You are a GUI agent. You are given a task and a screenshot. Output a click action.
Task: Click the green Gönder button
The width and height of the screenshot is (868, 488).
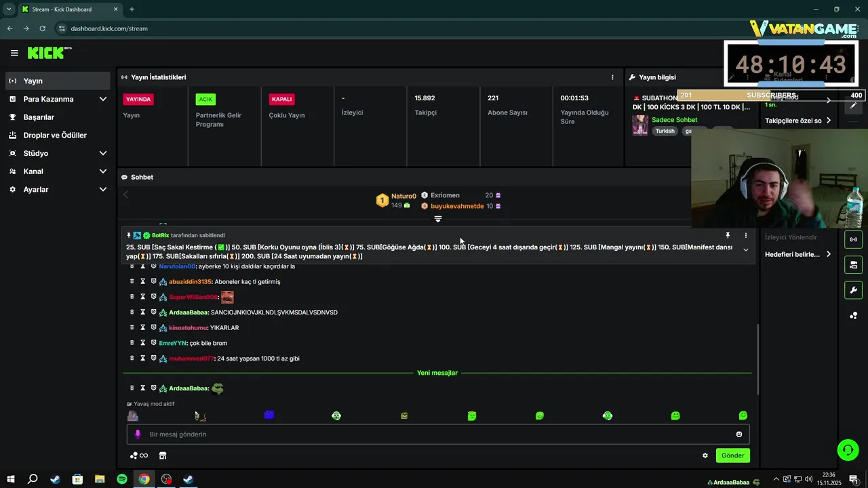[732, 455]
